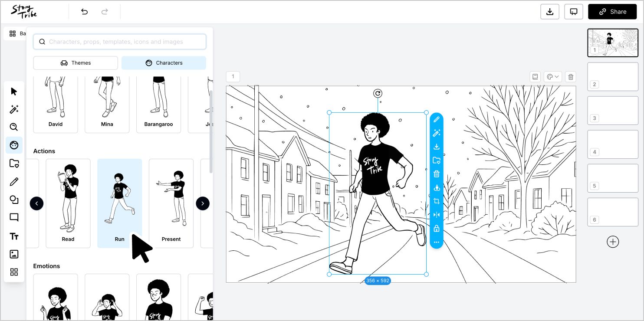
Task: Open the shapes tool in sidebar
Action: point(14,200)
